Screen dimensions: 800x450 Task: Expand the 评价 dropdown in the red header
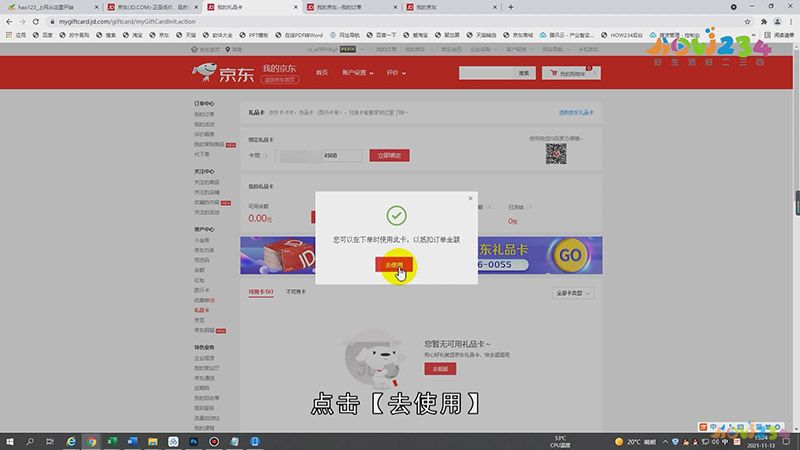click(396, 72)
